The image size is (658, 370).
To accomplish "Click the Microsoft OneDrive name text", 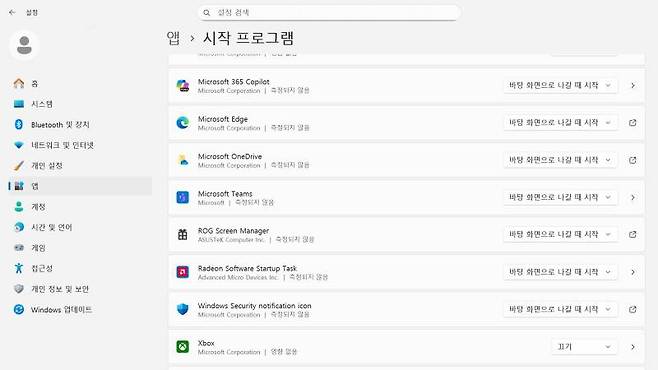I will (x=230, y=156).
